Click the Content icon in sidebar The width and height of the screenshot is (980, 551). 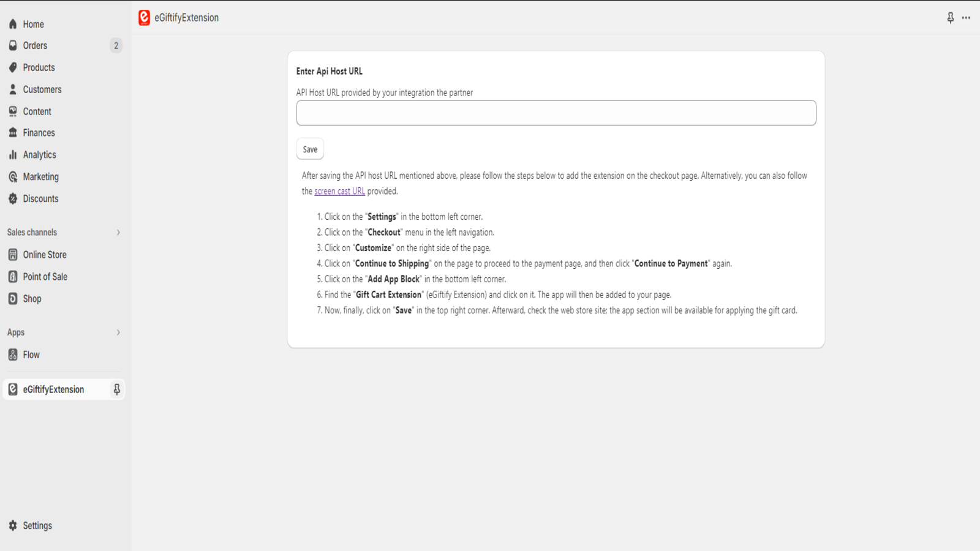click(13, 111)
